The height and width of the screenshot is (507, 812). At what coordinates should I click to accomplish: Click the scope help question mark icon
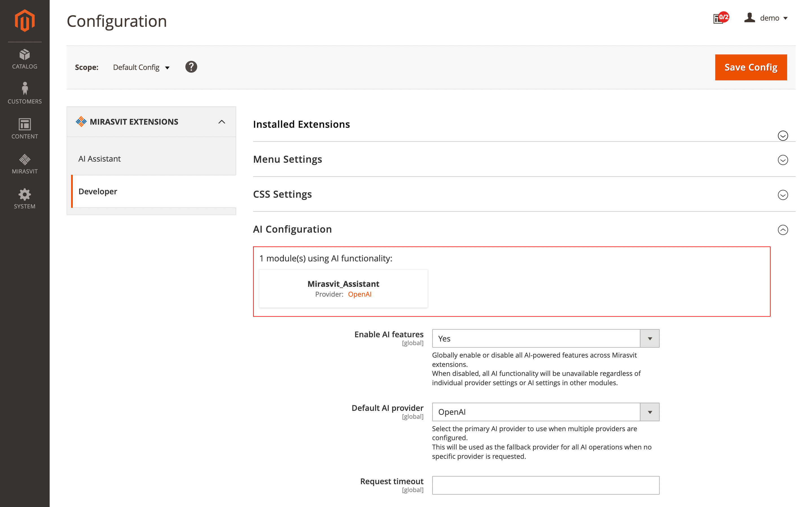(x=191, y=67)
